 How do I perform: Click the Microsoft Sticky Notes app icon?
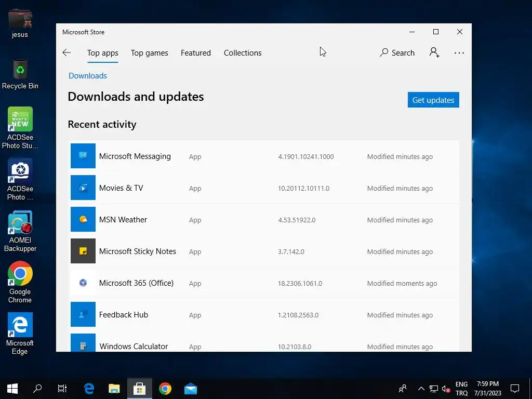(83, 251)
